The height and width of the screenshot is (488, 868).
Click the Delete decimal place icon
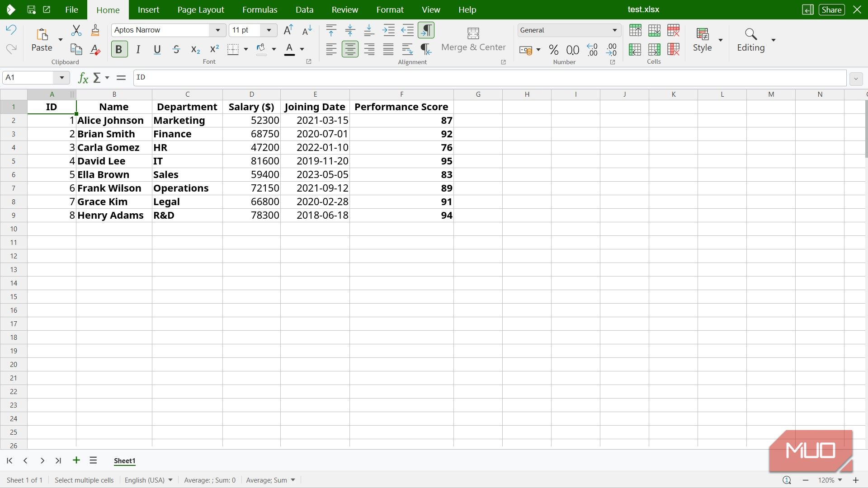click(611, 50)
